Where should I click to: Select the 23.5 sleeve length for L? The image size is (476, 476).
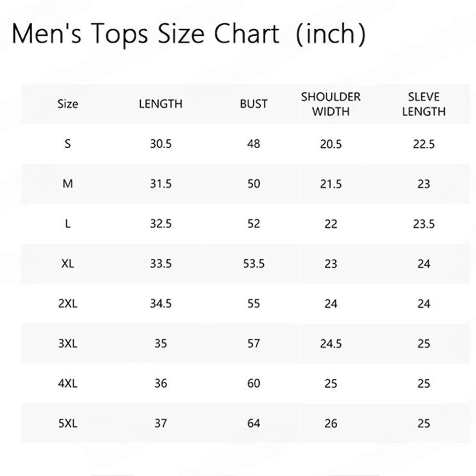pos(423,224)
